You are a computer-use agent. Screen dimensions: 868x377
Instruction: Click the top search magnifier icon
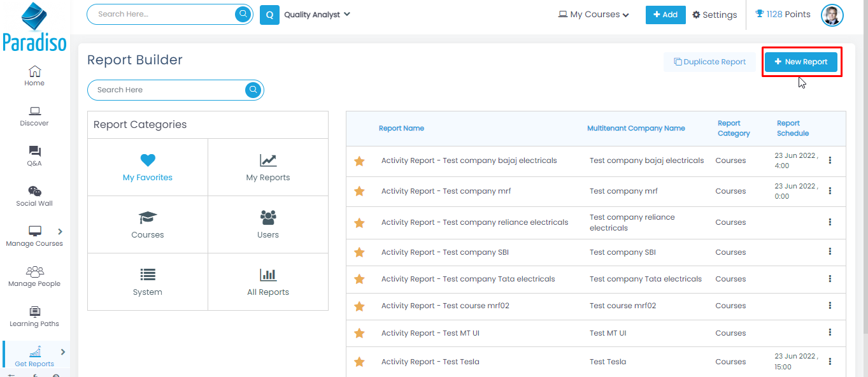coord(243,15)
